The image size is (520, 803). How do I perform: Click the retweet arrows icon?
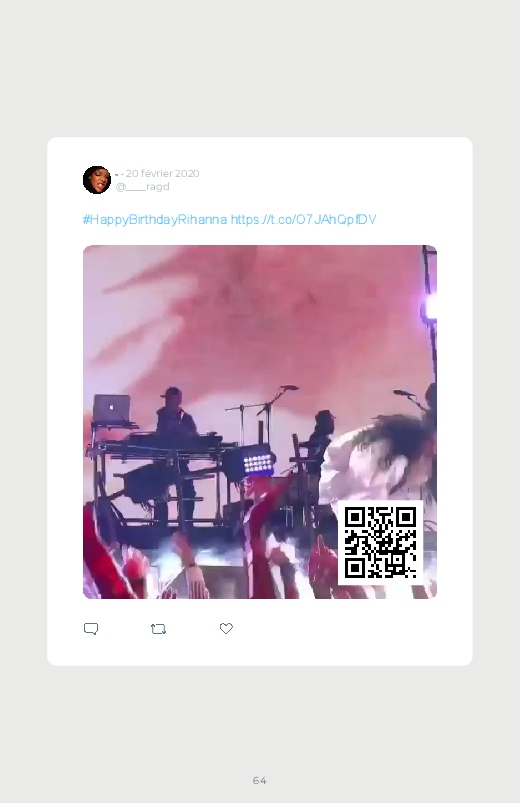[x=158, y=629]
